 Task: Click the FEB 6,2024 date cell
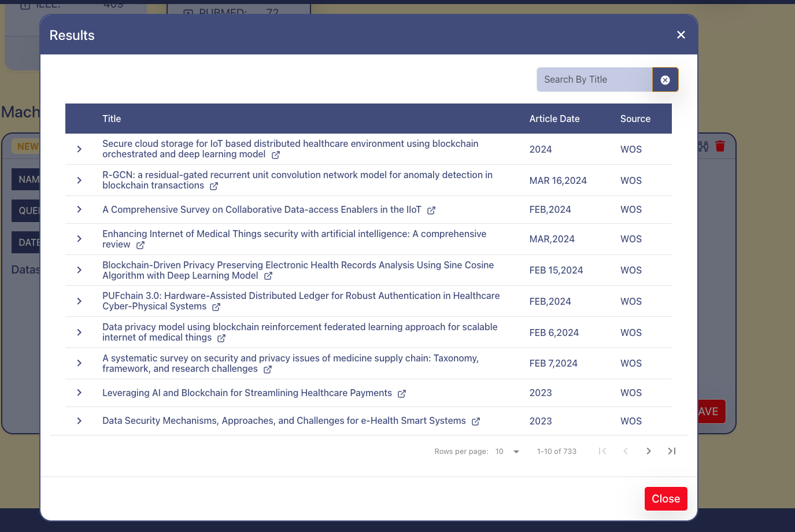[554, 332]
